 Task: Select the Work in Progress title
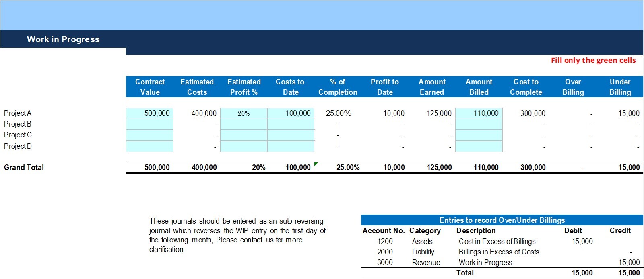point(63,39)
